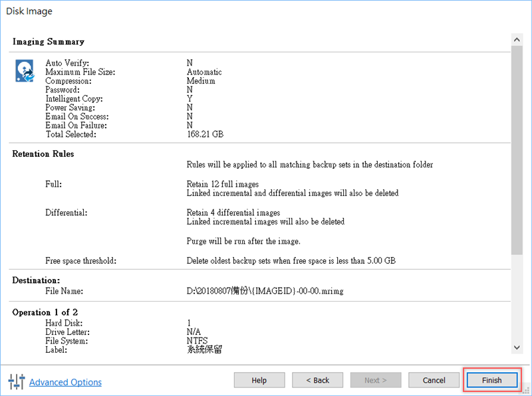Click the 'Email On Success:' label
532x396 pixels.
(77, 116)
